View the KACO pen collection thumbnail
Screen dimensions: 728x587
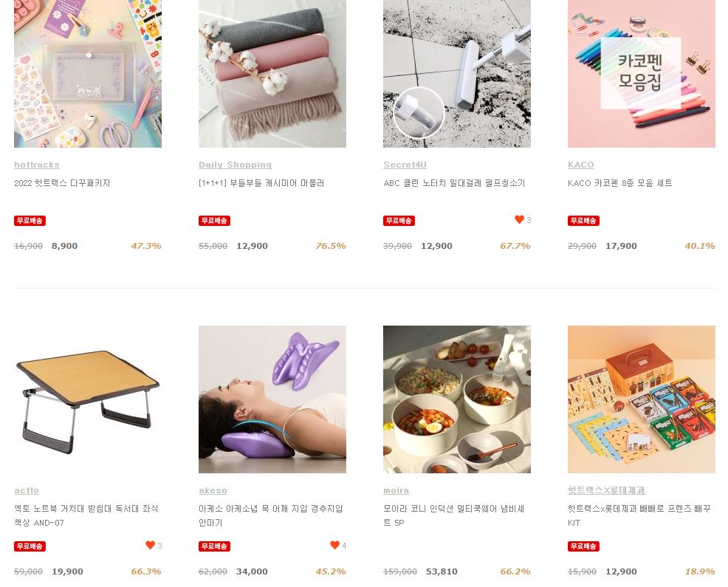641,74
